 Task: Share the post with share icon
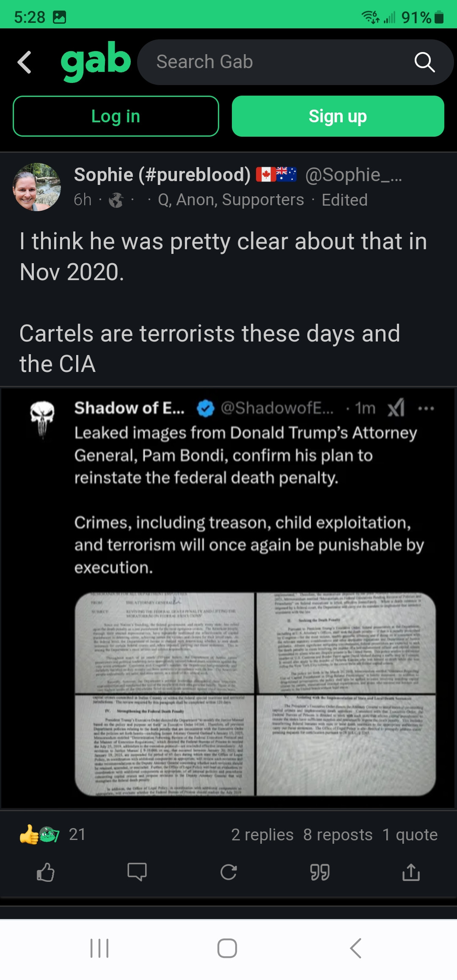pyautogui.click(x=411, y=872)
